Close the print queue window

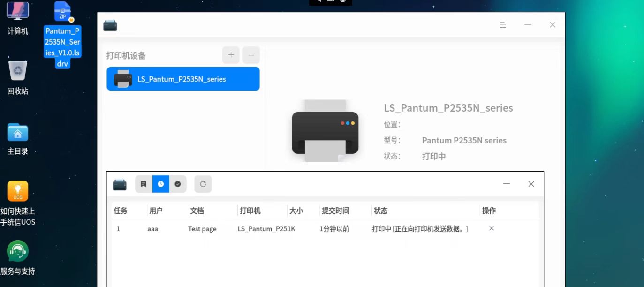(x=531, y=184)
